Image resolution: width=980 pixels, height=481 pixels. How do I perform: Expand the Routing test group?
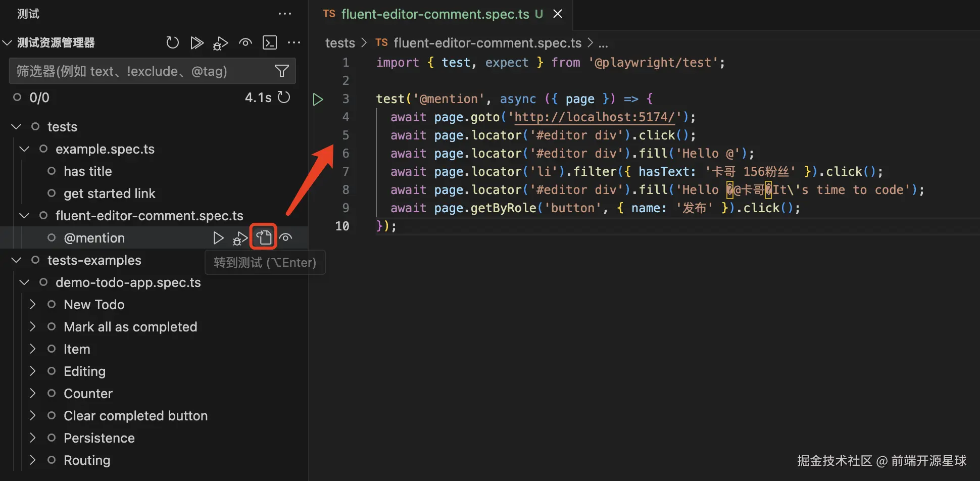coord(32,460)
